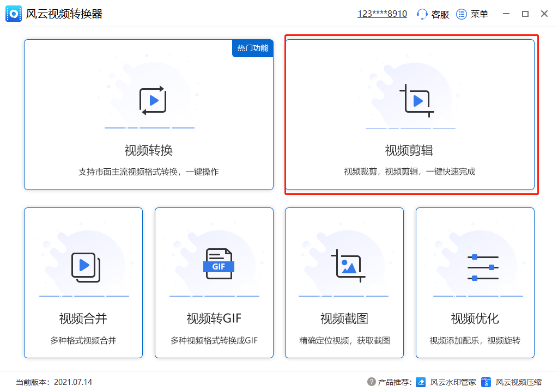Click description 多种视频格式转换成GIF
Image resolution: width=558 pixels, height=392 pixels.
[214, 340]
